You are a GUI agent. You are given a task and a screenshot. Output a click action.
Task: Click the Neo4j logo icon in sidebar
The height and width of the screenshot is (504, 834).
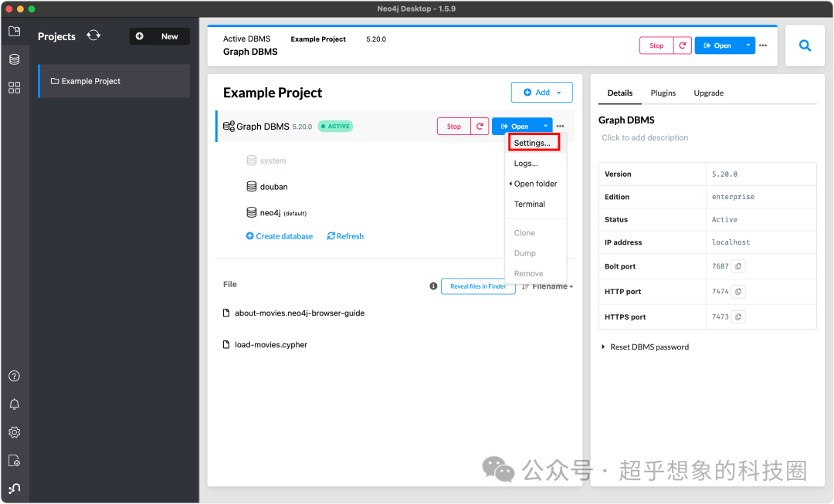point(15,488)
